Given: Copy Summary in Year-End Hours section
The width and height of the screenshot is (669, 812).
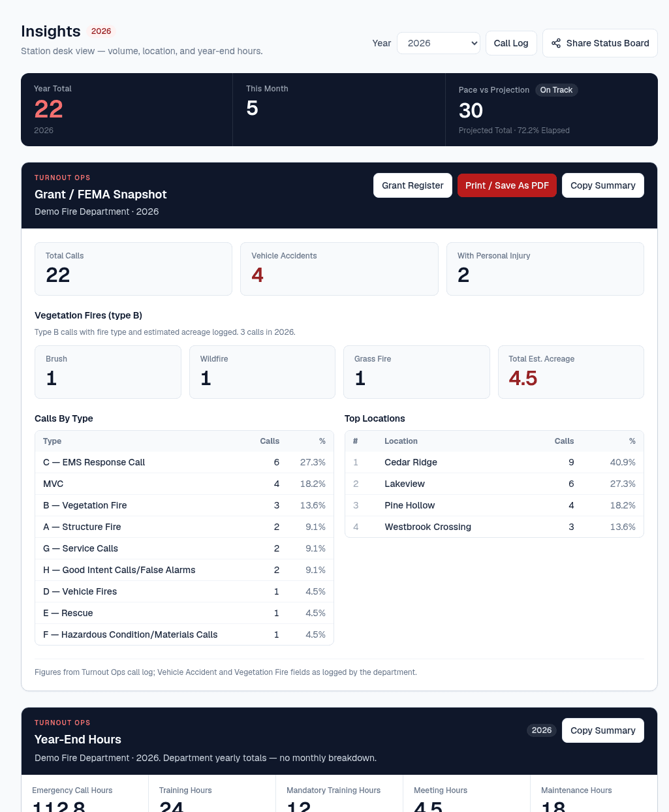Looking at the screenshot, I should pyautogui.click(x=603, y=730).
